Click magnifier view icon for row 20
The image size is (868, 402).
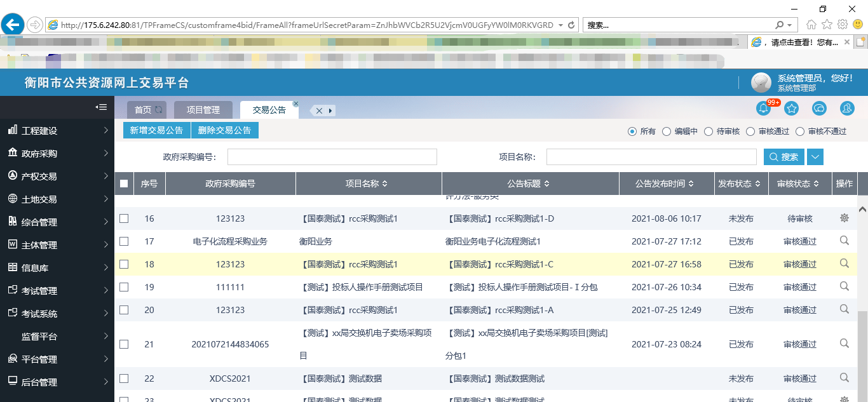pyautogui.click(x=844, y=309)
